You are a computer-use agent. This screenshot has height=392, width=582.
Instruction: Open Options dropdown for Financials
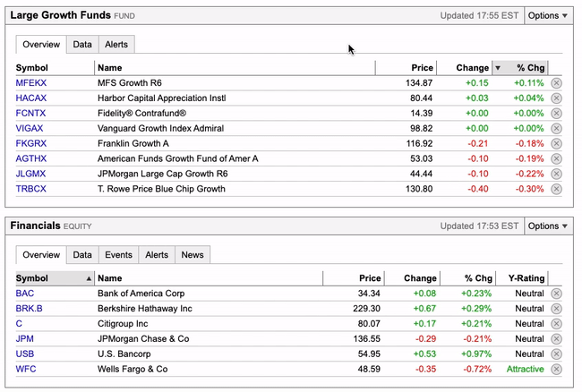tap(548, 226)
